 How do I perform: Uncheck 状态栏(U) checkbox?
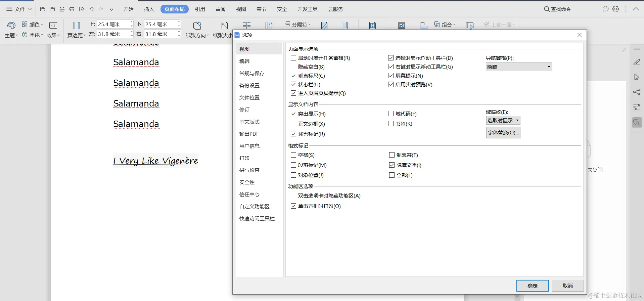tap(293, 84)
